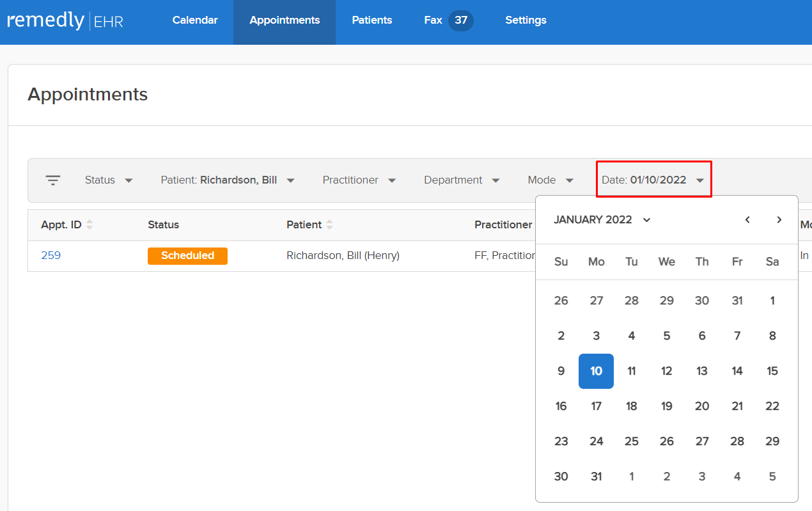Viewport: 812px width, 511px height.
Task: Open the Settings tab
Action: (526, 20)
